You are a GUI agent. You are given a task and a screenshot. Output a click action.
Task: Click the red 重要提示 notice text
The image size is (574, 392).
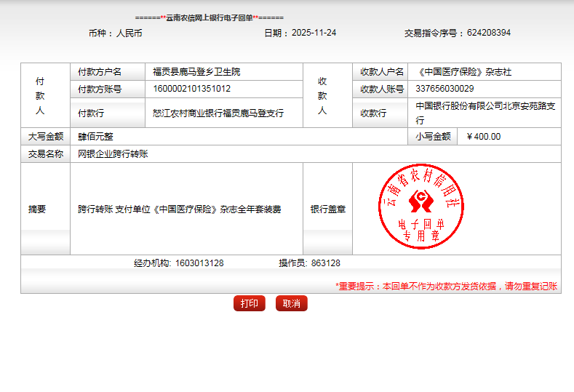tap(446, 287)
